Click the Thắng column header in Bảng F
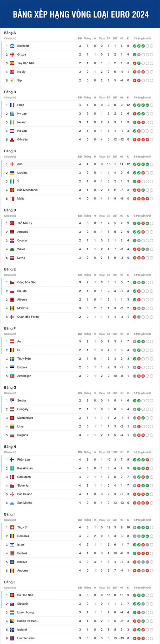 coord(87,334)
